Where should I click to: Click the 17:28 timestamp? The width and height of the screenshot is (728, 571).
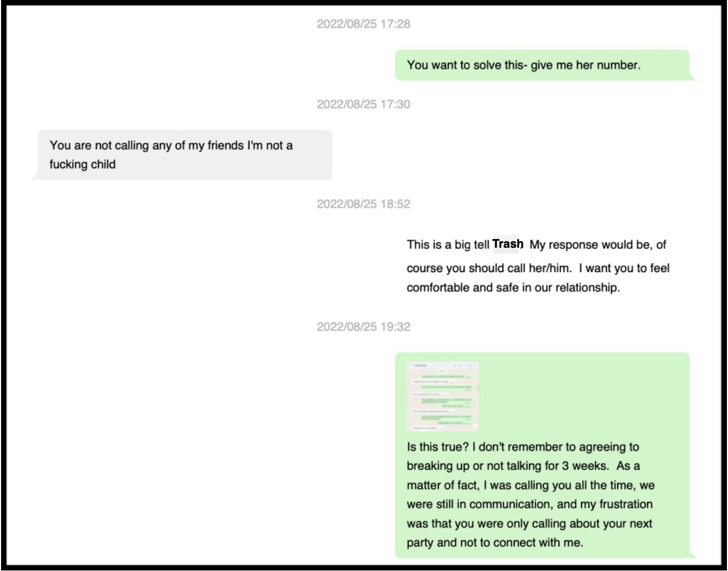tap(363, 24)
